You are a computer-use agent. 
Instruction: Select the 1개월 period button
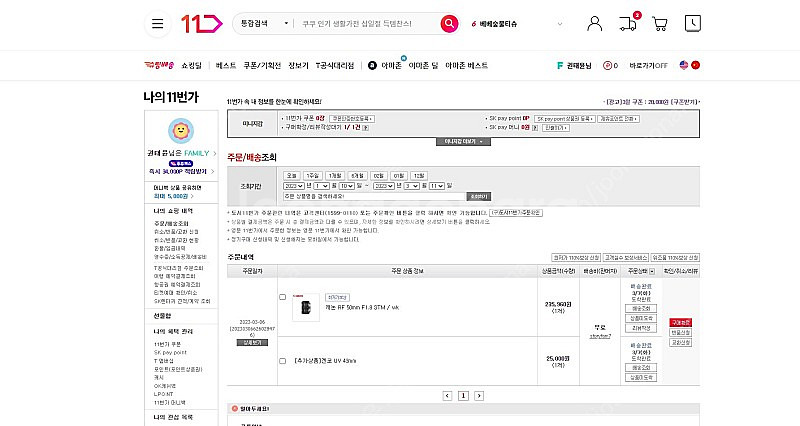click(x=335, y=176)
